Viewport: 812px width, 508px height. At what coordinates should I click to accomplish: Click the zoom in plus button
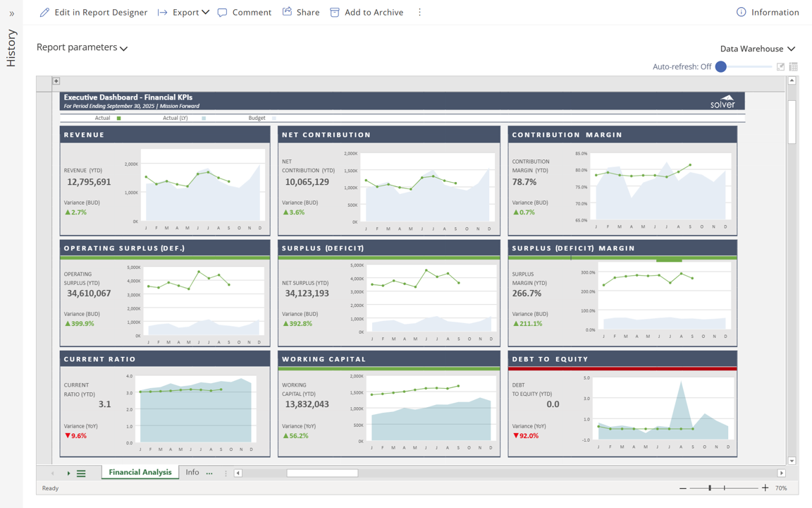coord(765,488)
